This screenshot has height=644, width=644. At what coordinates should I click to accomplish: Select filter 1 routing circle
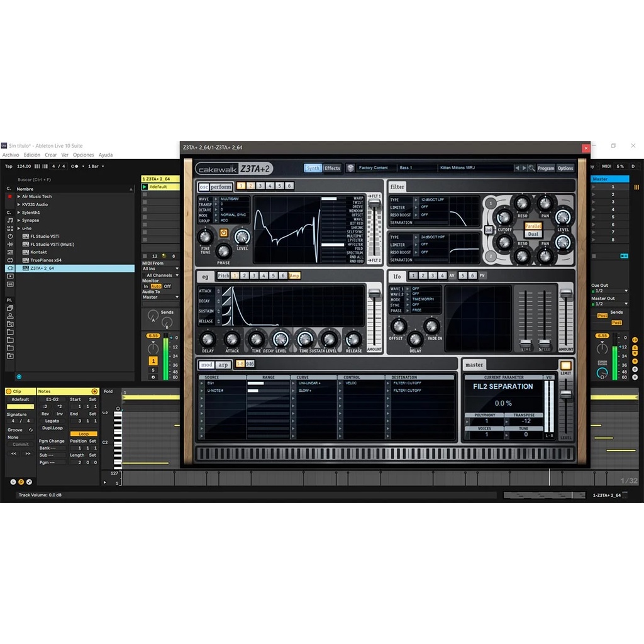click(x=491, y=203)
